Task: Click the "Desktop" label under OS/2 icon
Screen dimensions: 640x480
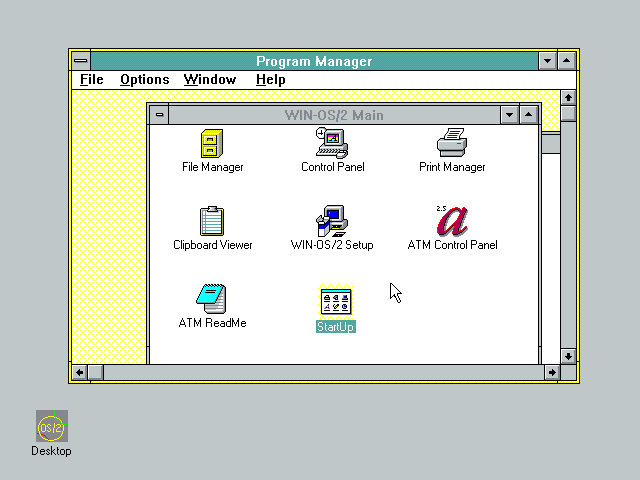Action: click(51, 451)
